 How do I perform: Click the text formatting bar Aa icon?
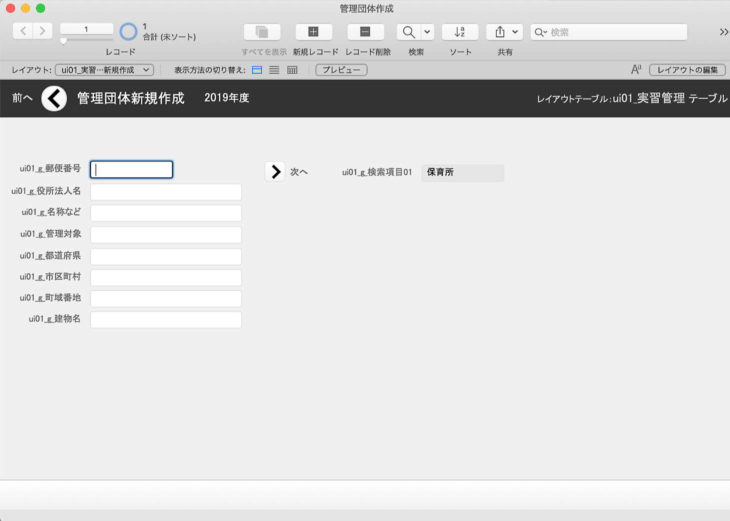pyautogui.click(x=636, y=70)
